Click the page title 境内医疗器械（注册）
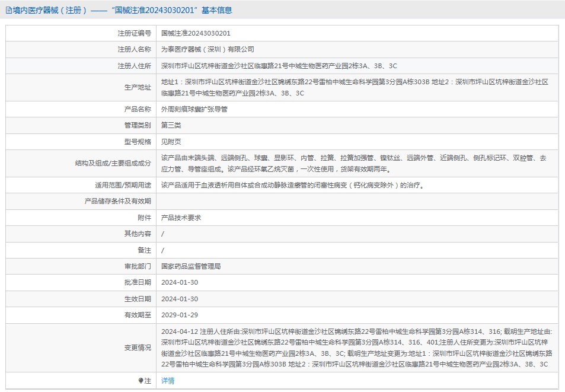 click(50, 10)
